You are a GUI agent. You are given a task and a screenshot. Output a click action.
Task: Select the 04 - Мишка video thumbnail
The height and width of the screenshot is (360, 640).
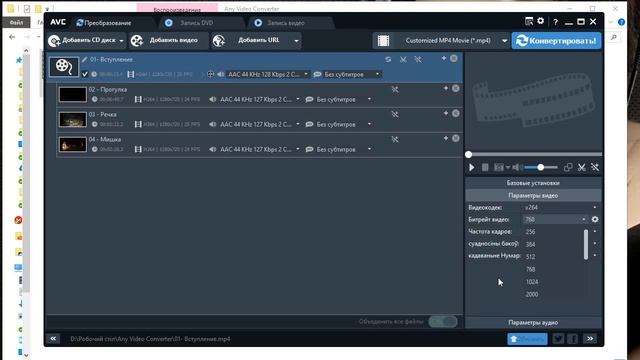(x=73, y=144)
